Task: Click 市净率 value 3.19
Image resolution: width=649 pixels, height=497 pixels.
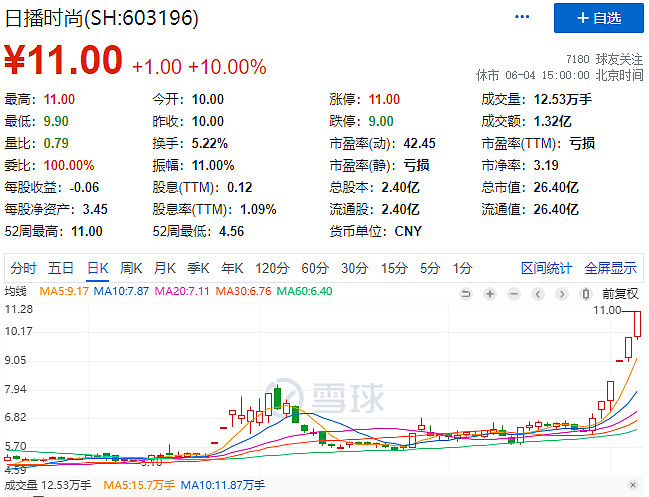Action: click(x=546, y=165)
